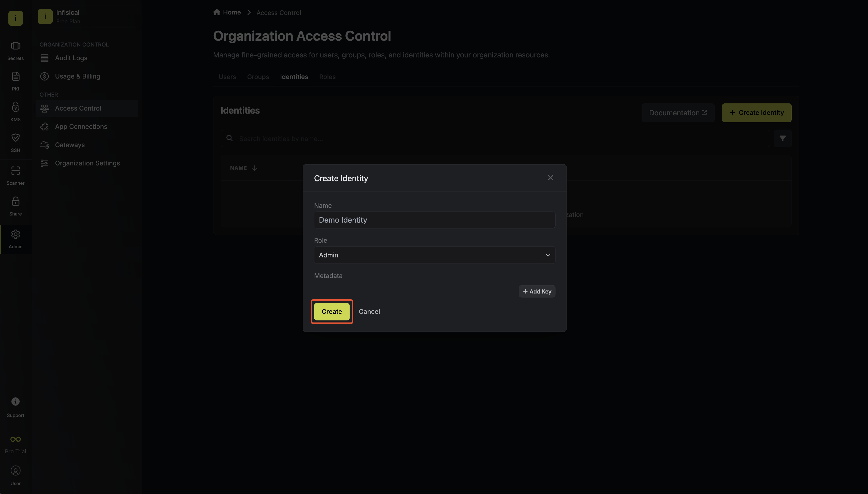Open the KMS lock icon
Viewport: 868px width, 494px height.
click(x=15, y=107)
